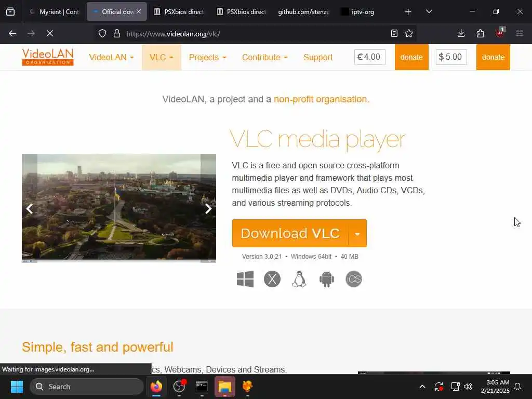The image size is (532, 399).
Task: Click 'Simple, fast and powerful' heading
Action: pos(97,347)
